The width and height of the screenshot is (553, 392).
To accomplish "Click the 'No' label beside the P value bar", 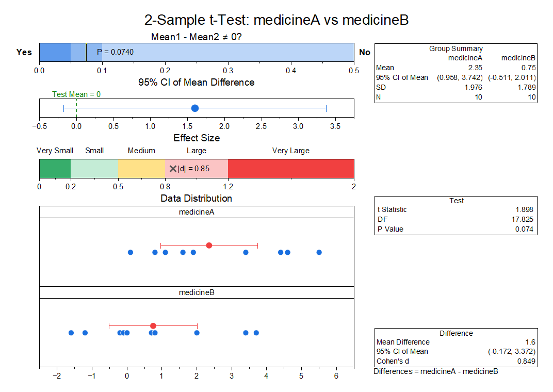I will (x=365, y=52).
